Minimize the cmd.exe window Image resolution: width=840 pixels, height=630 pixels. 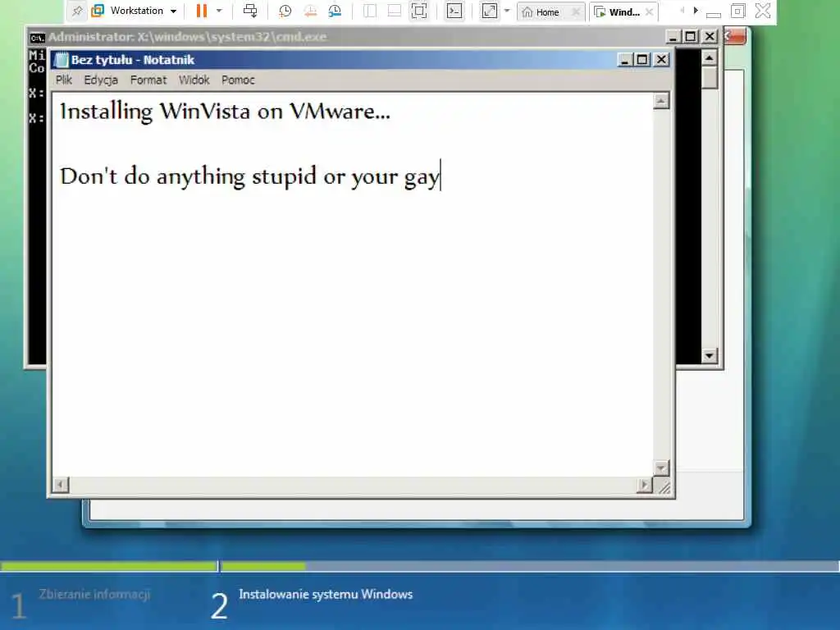click(673, 36)
